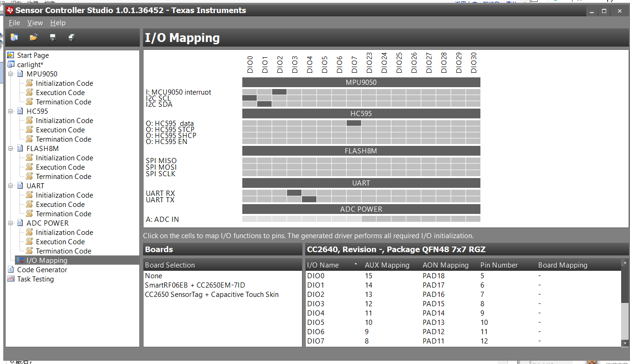Click scroll icon for FLASH8M Initialization Code
The image size is (630, 364).
point(29,158)
